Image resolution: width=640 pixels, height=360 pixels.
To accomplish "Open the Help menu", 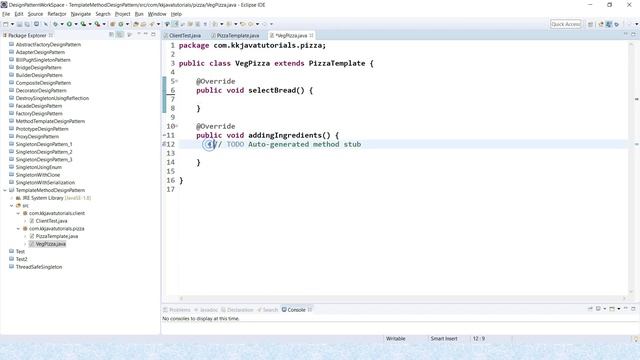I will (x=176, y=14).
